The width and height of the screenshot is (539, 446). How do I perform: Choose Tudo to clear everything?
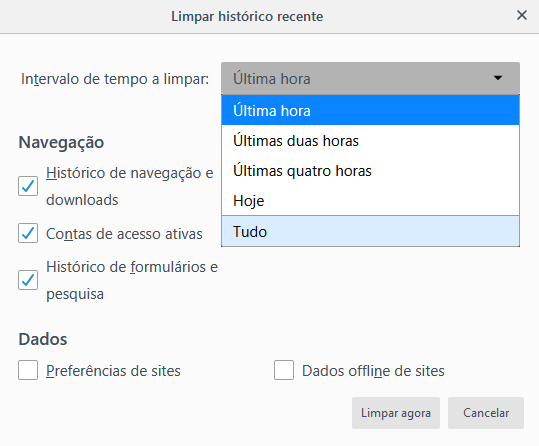coord(370,231)
